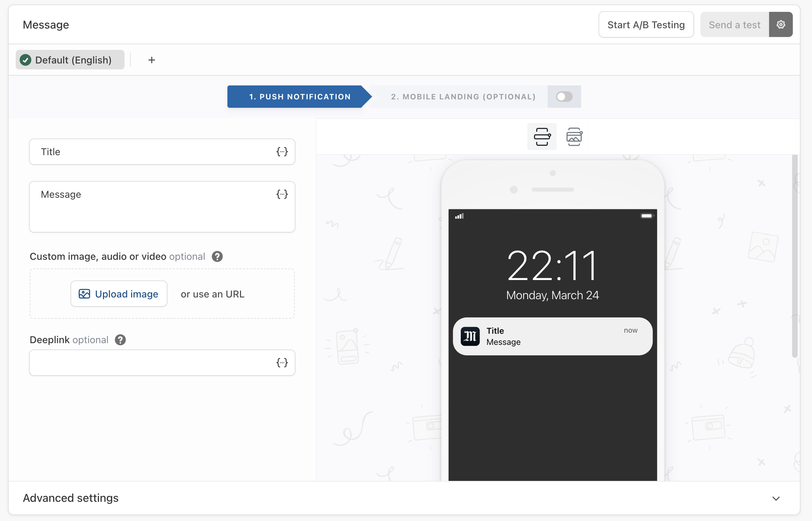Click the Upload image button
The image size is (812, 521).
(x=119, y=294)
